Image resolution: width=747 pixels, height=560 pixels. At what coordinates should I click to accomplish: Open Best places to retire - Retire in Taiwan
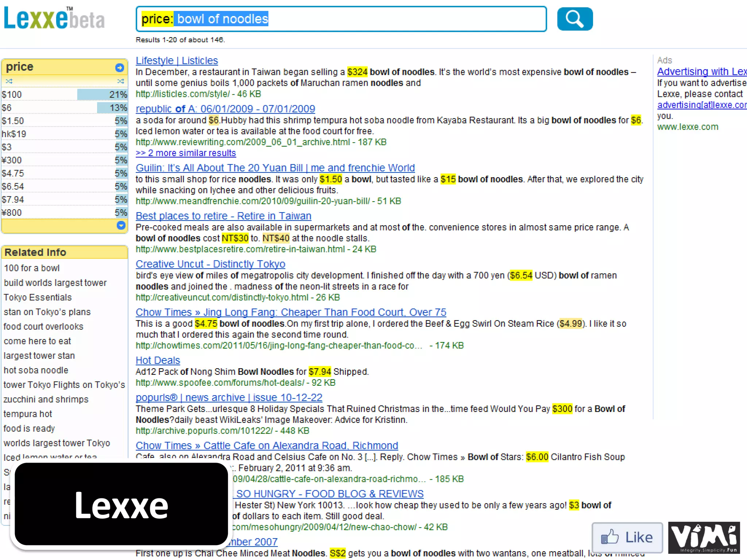224,216
